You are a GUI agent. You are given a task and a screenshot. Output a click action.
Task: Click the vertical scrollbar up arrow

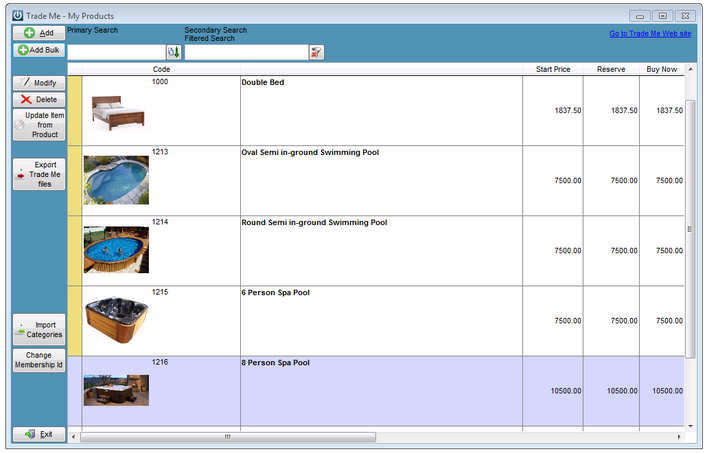(690, 69)
